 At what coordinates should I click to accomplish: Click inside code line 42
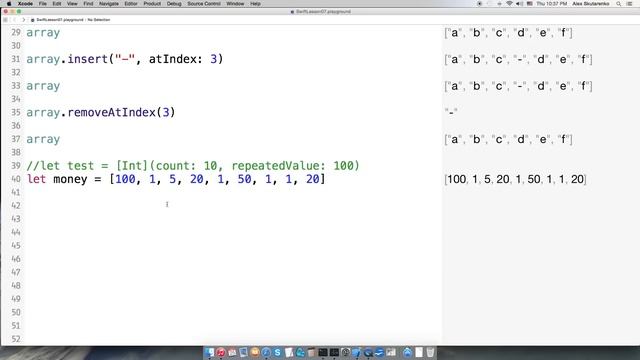pos(233,205)
